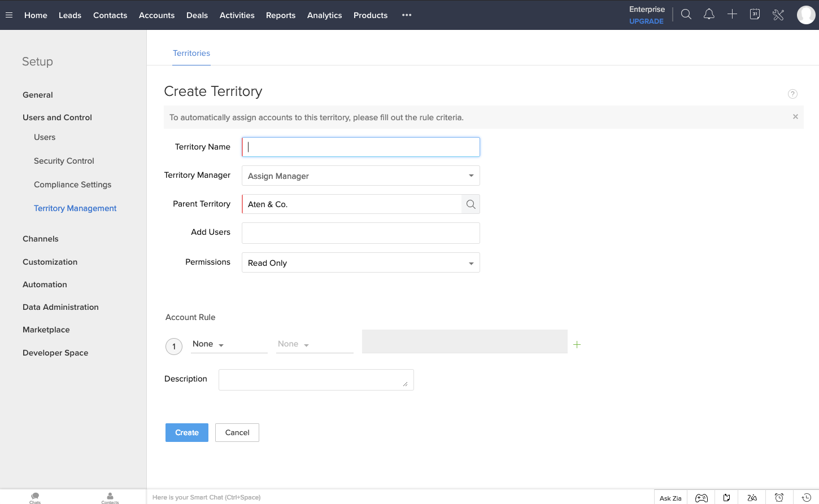Image resolution: width=819 pixels, height=504 pixels.
Task: Open the user profile avatar menu
Action: point(806,14)
